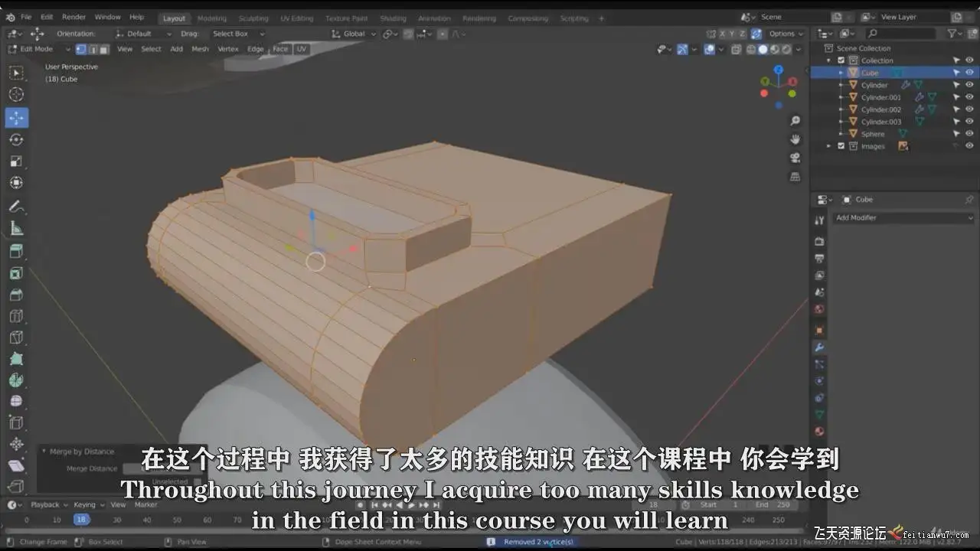Activate the Cursor tool
Image resolution: width=980 pixels, height=551 pixels.
[16, 95]
